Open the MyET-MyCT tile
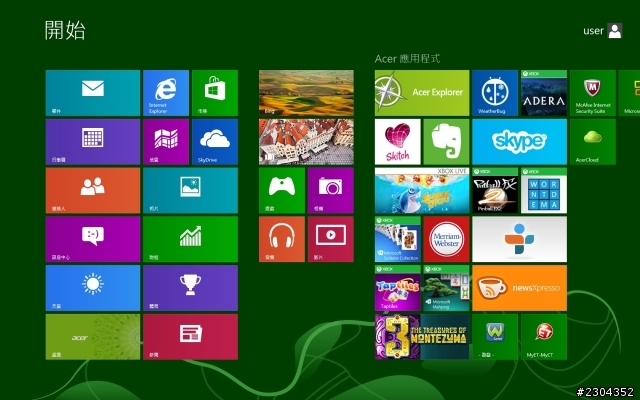 pyautogui.click(x=544, y=337)
